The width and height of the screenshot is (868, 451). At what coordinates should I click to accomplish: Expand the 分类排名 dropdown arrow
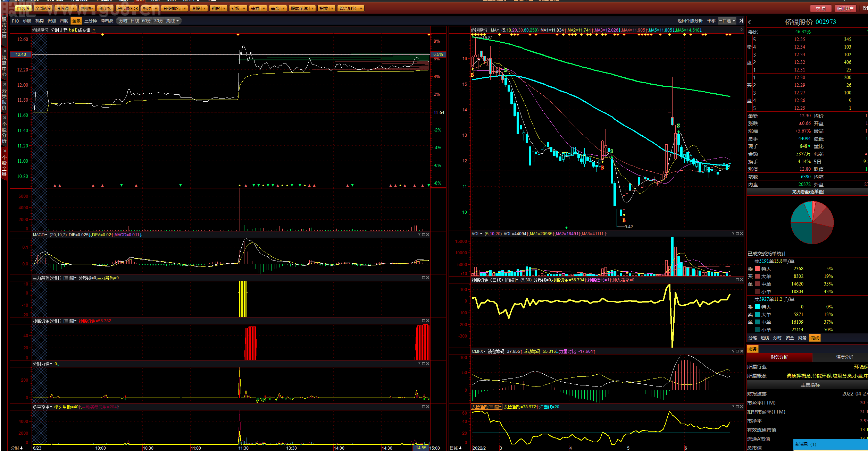(x=185, y=8)
